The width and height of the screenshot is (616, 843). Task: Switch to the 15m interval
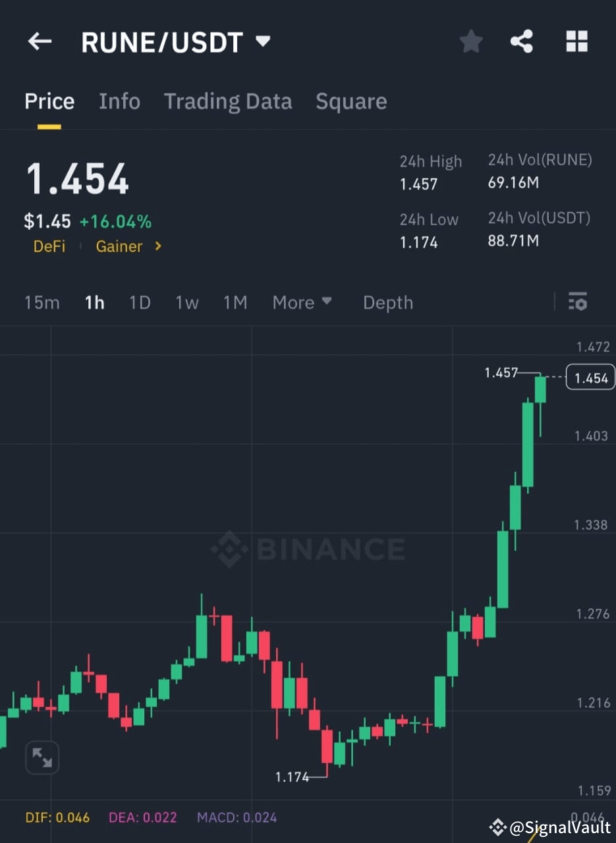pyautogui.click(x=42, y=302)
